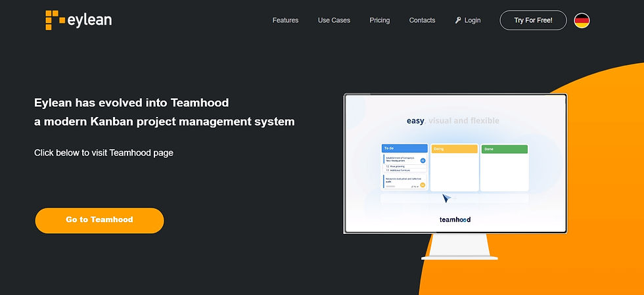Click the Eylean logo
The width and height of the screenshot is (644, 295).
click(78, 20)
